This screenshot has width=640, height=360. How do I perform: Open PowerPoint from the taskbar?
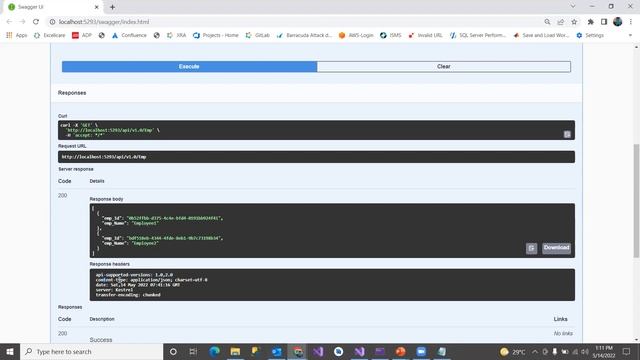[400, 351]
